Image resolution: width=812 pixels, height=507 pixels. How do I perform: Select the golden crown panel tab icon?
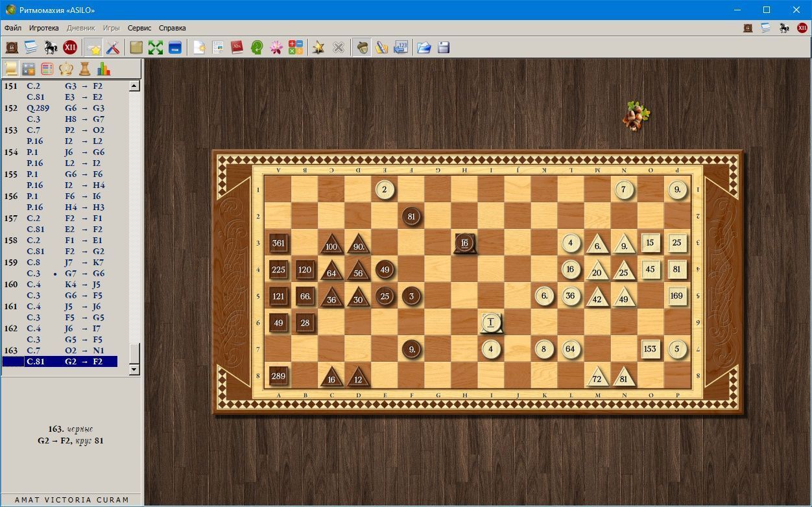click(x=66, y=69)
